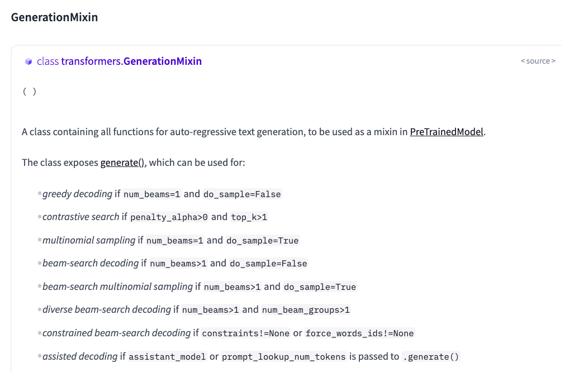Open the PreTrainedModel documentation link

point(446,132)
